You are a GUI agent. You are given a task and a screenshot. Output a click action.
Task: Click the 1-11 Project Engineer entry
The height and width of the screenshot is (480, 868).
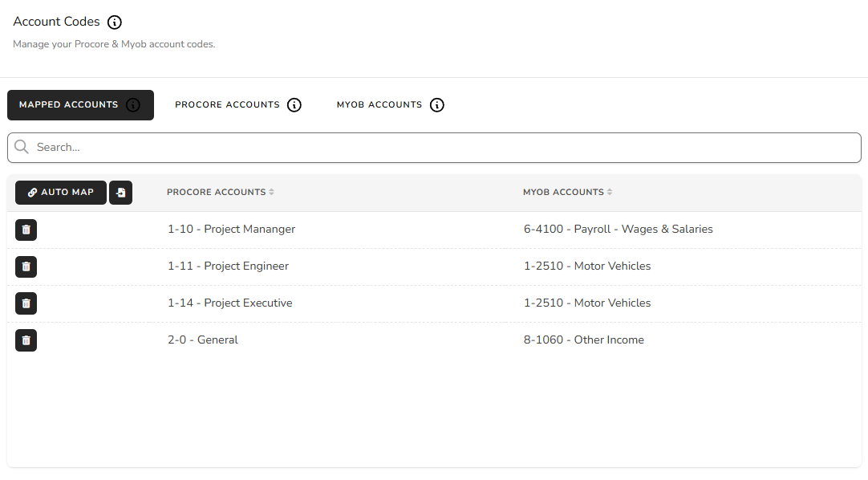coord(228,266)
